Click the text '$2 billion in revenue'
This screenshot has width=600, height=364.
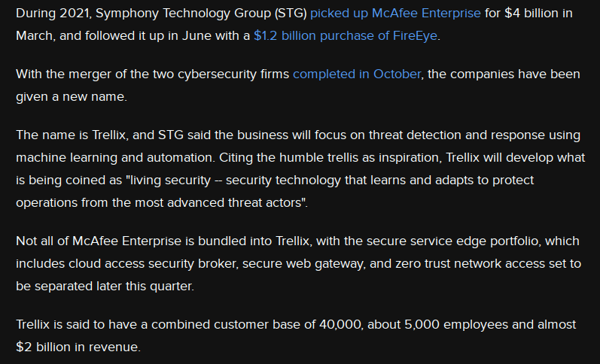tap(78, 347)
